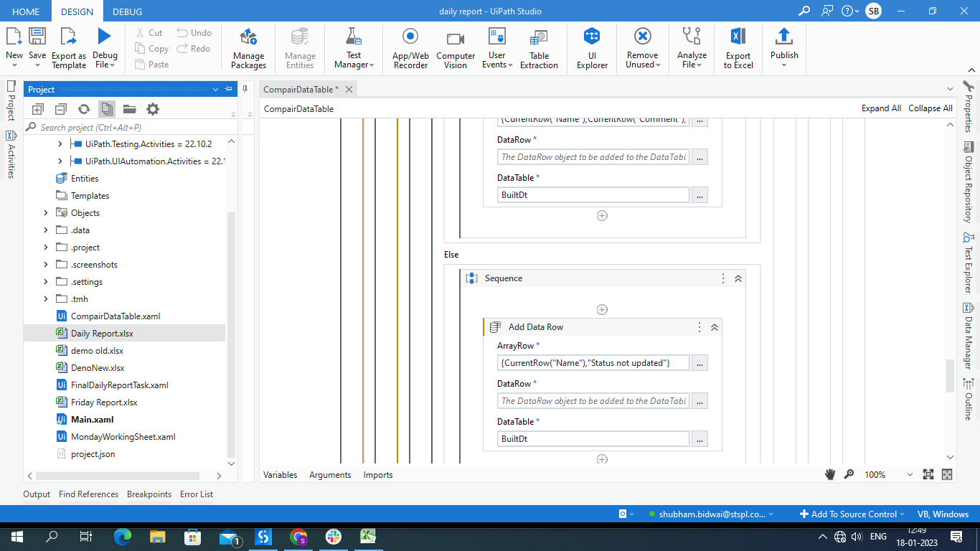Viewport: 980px width, 551px height.
Task: Click Export as Template
Action: pyautogui.click(x=69, y=47)
